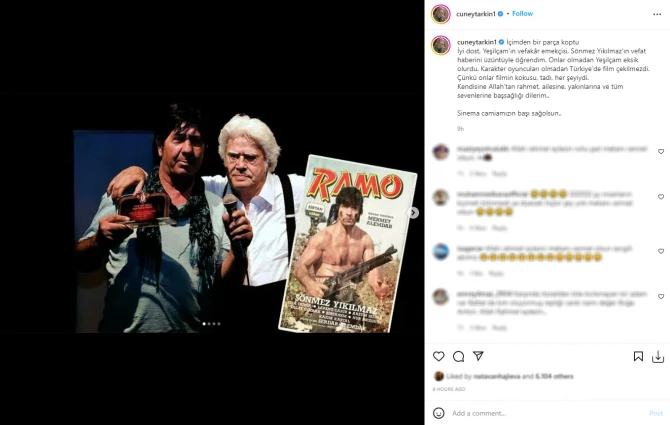Viewport: 670px width, 425px height.
Task: Like the third comment with its heart
Action: 661,251
